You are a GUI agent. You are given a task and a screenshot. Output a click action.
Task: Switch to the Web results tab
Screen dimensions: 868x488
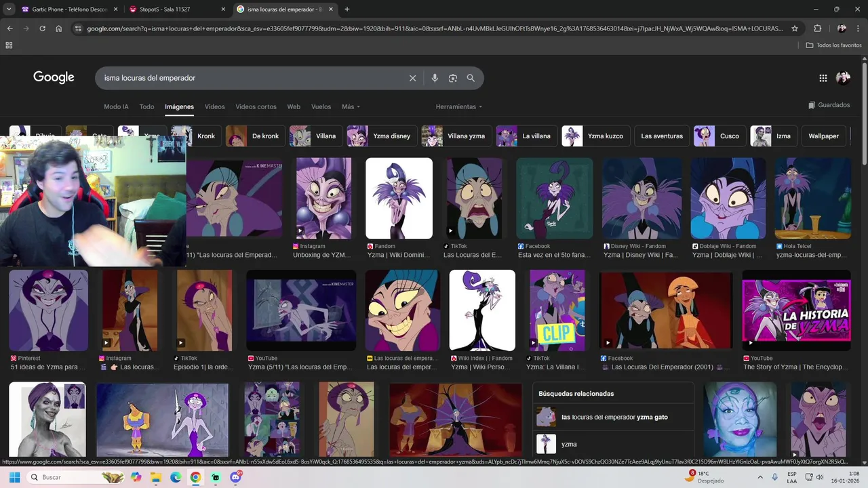coord(294,106)
